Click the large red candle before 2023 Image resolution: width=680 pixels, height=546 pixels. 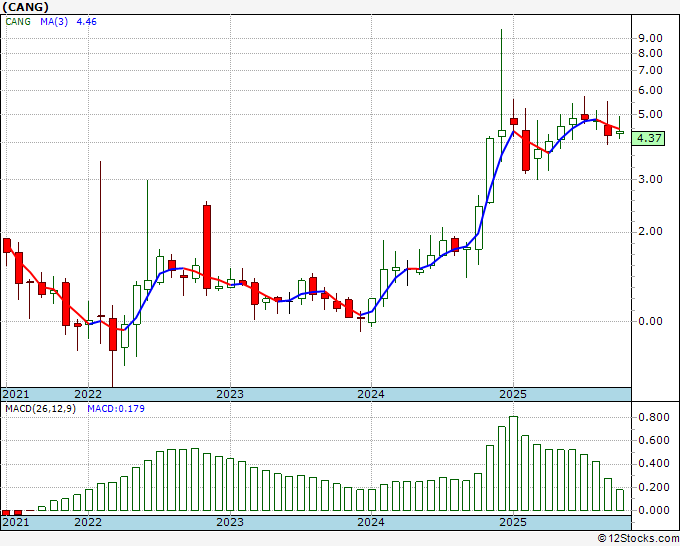click(207, 247)
